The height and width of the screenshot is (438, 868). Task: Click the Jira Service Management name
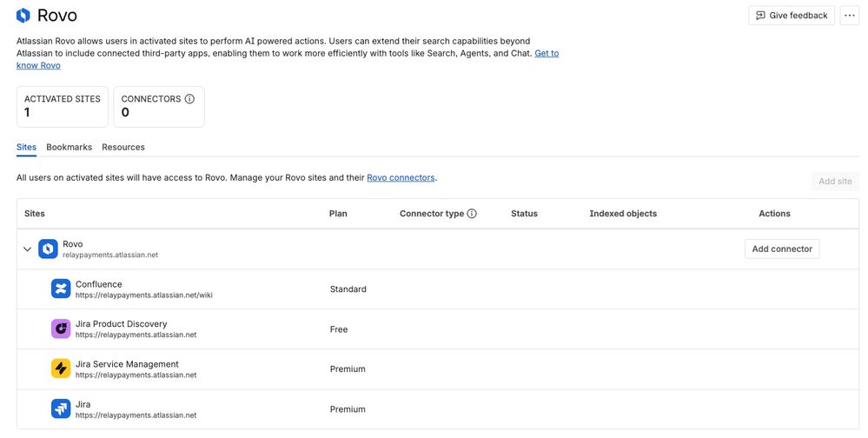point(127,364)
